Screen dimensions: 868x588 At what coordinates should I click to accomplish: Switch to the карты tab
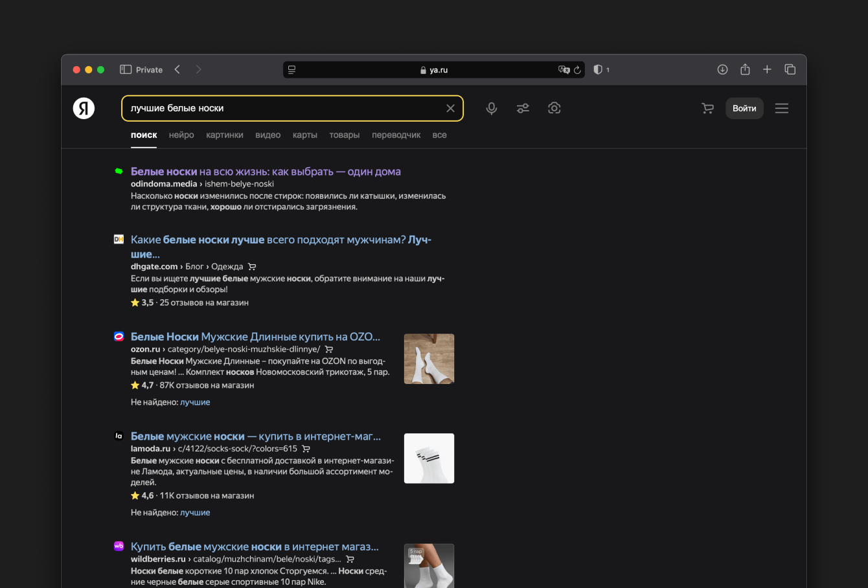(305, 135)
